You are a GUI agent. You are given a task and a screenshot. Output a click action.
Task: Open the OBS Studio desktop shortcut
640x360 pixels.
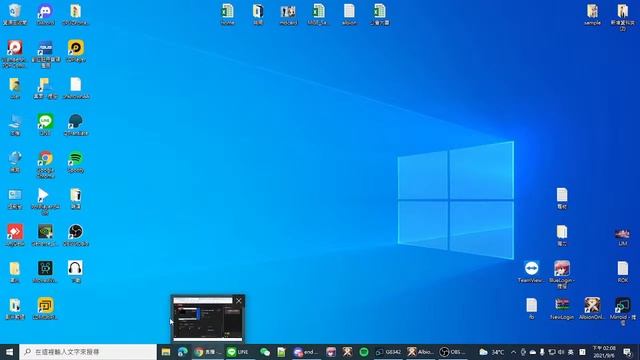pos(76,236)
